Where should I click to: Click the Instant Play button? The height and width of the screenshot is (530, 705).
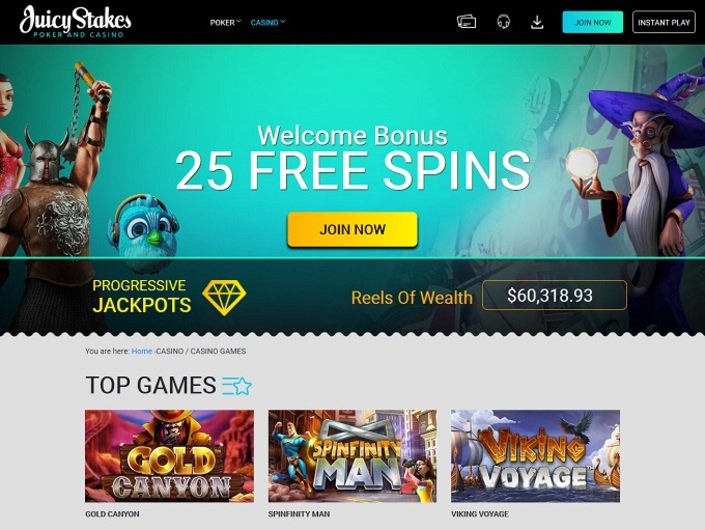point(664,22)
